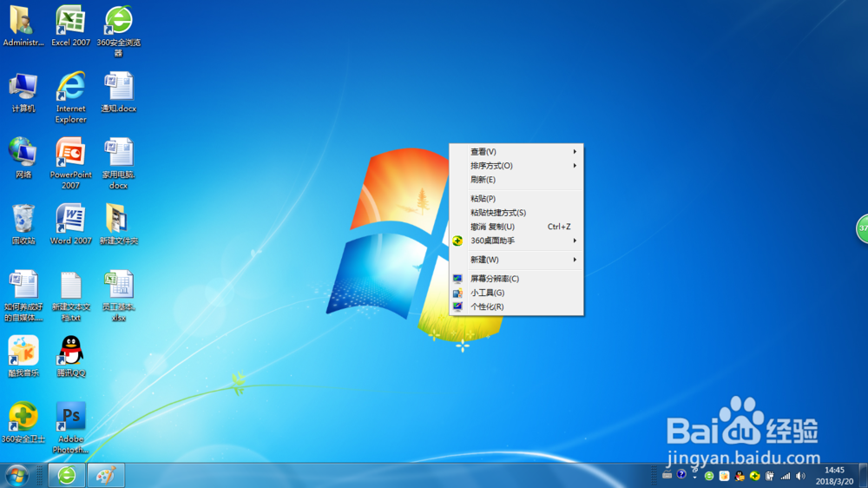
Task: Expand the 360桌面助手 submenu
Action: point(516,241)
